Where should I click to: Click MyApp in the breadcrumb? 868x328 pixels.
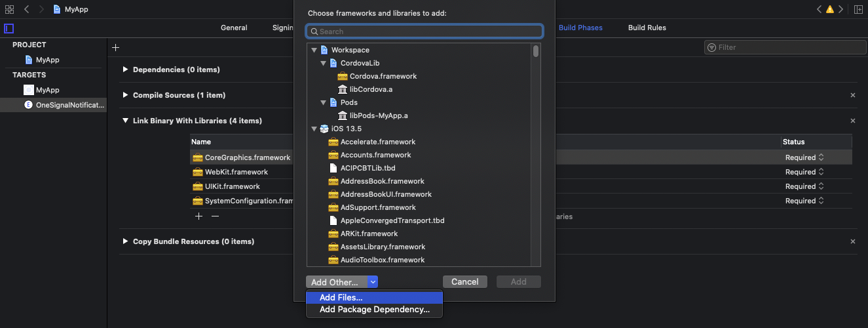[77, 9]
